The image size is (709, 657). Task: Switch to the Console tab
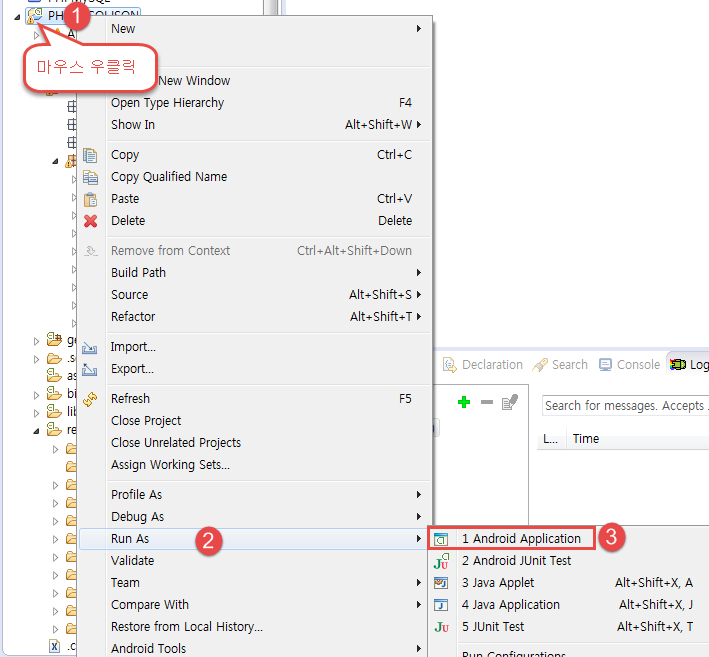pos(629,365)
